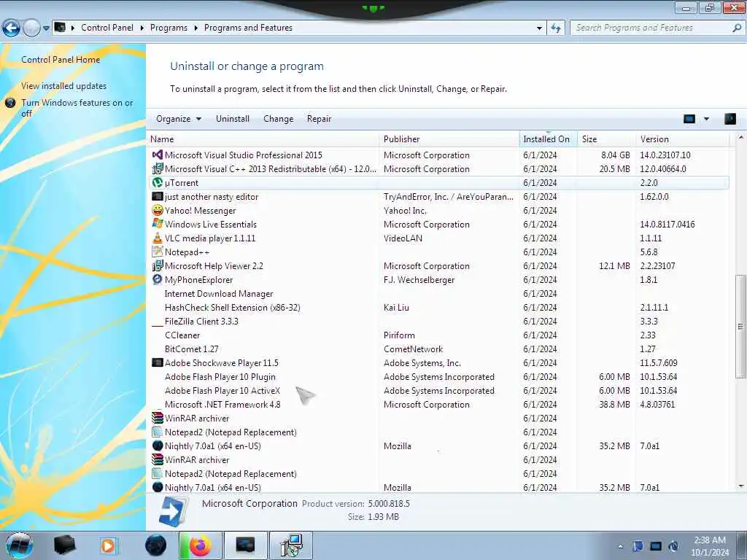Select the FileZilla Client 3.3.3 row

tap(438, 321)
